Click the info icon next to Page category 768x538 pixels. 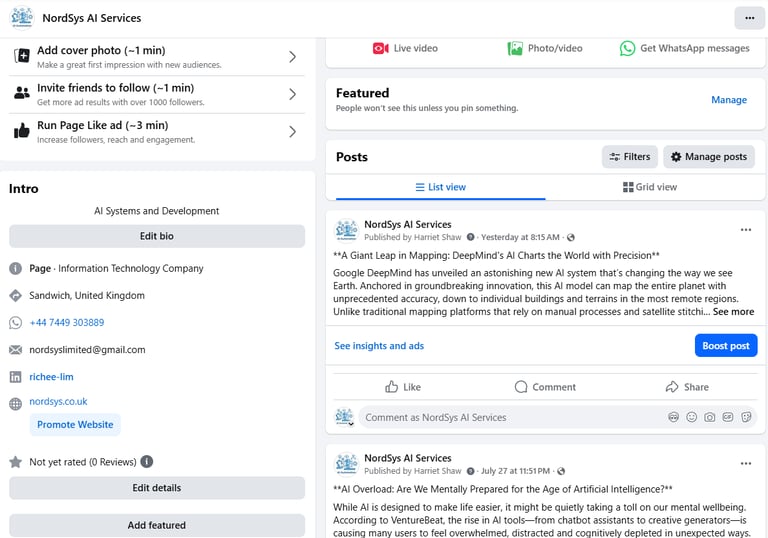point(16,269)
